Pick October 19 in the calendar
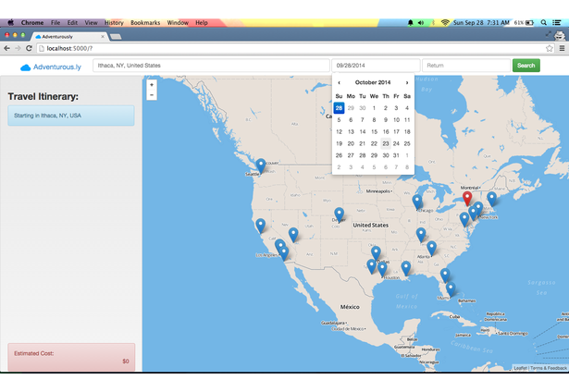569x392 pixels. 339,143
